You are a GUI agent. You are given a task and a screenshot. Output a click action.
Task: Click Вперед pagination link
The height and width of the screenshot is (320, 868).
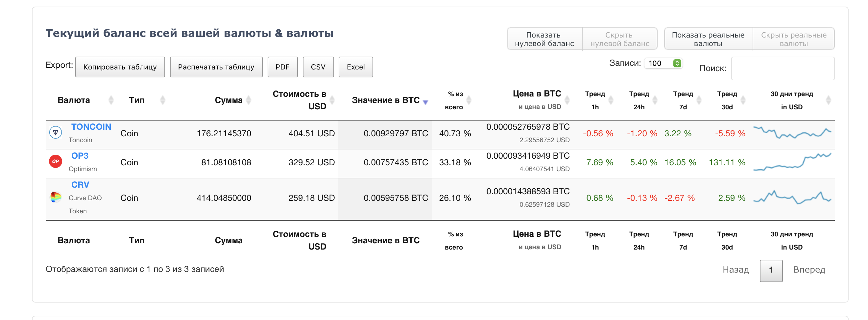tap(809, 269)
